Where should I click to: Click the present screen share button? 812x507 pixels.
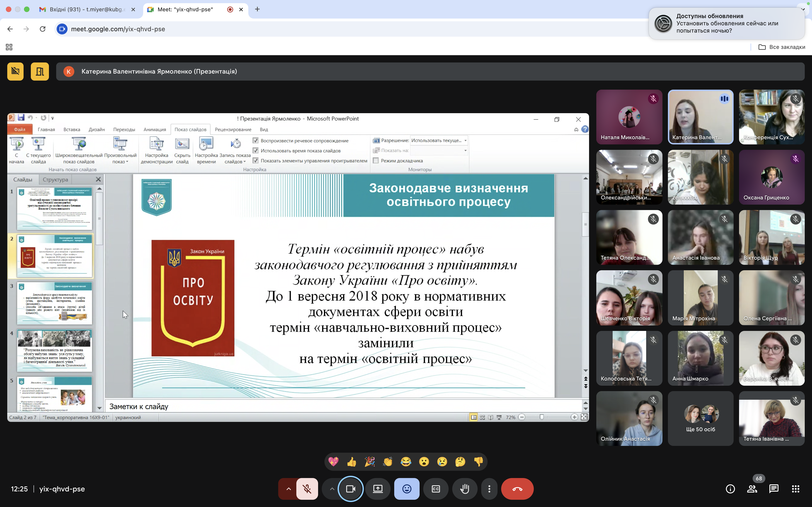[x=378, y=489]
